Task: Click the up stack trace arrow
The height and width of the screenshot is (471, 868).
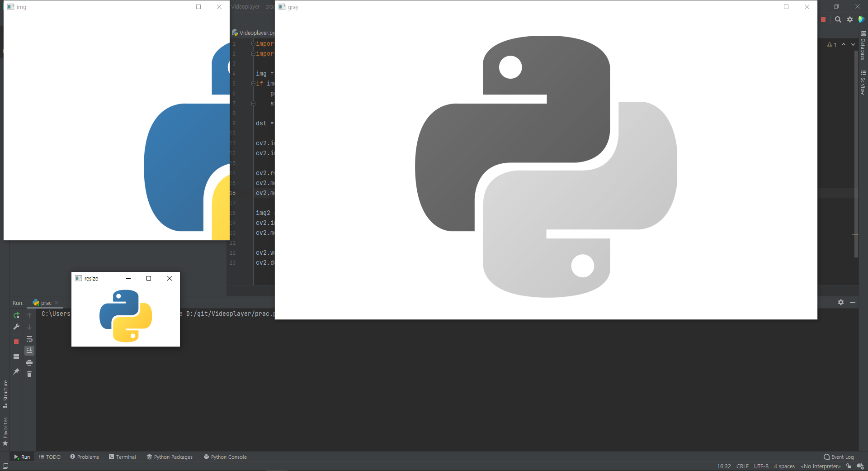Action: tap(29, 315)
